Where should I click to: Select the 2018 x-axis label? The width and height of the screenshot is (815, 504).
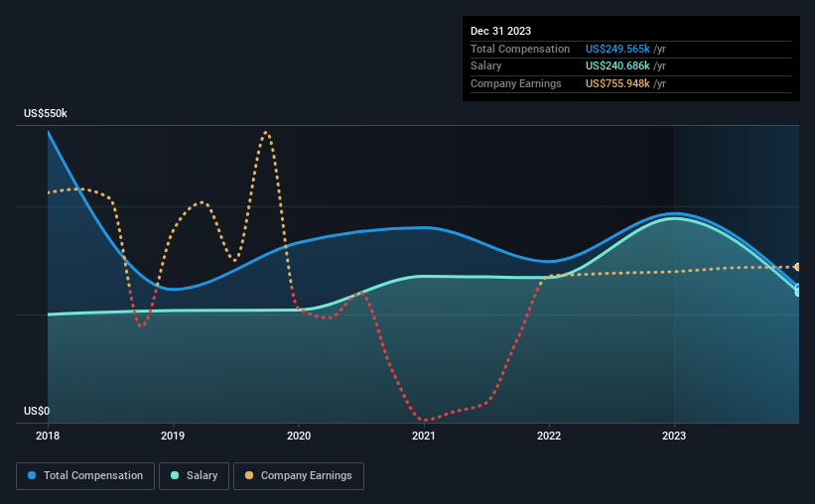coord(48,436)
